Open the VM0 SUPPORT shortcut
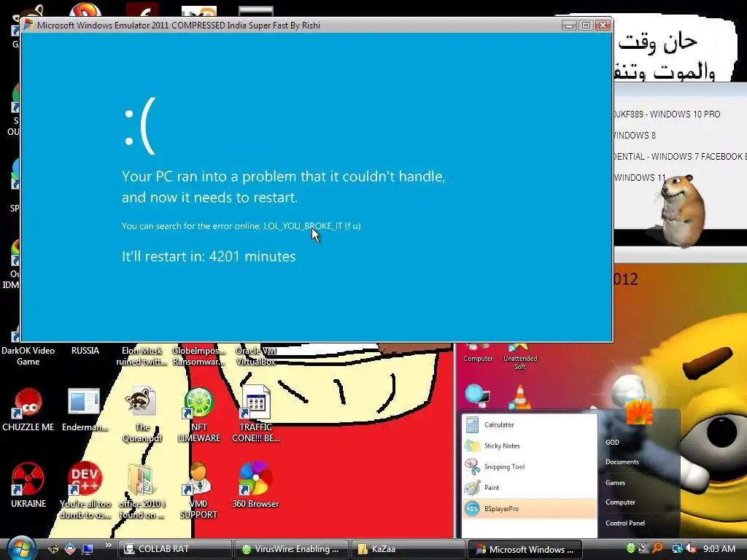The image size is (747, 560). [x=198, y=491]
